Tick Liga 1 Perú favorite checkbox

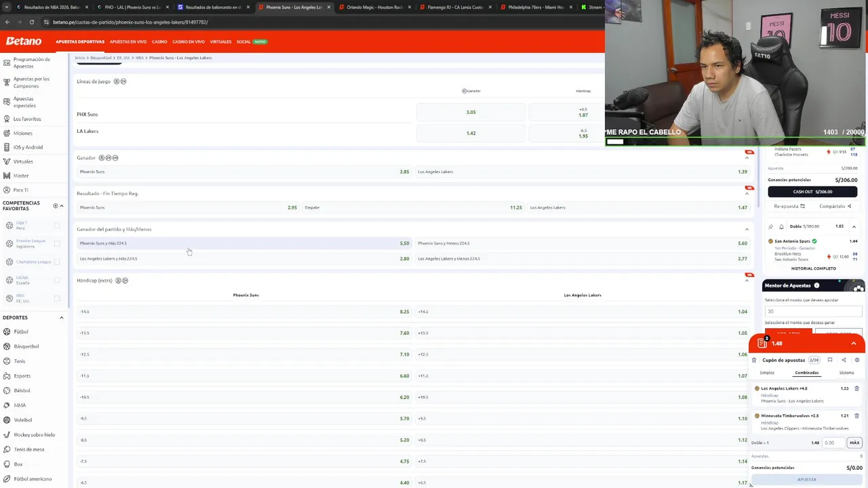pyautogui.click(x=57, y=226)
